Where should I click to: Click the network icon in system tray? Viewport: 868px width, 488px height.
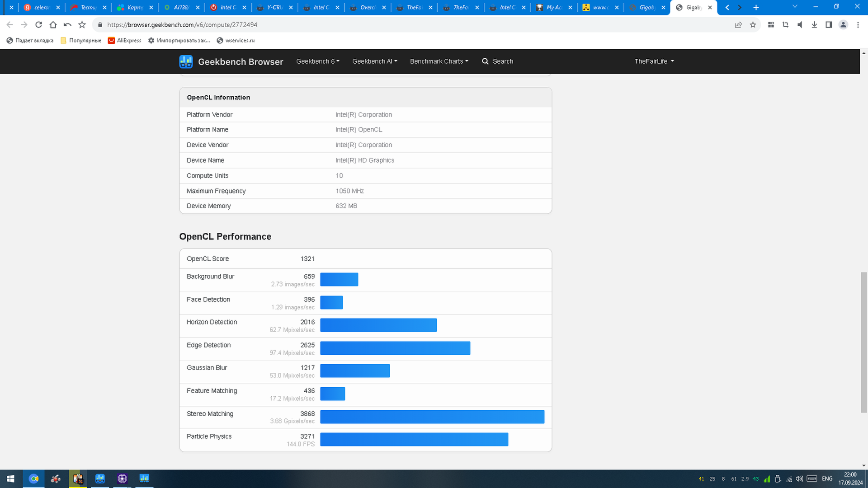[x=789, y=479]
